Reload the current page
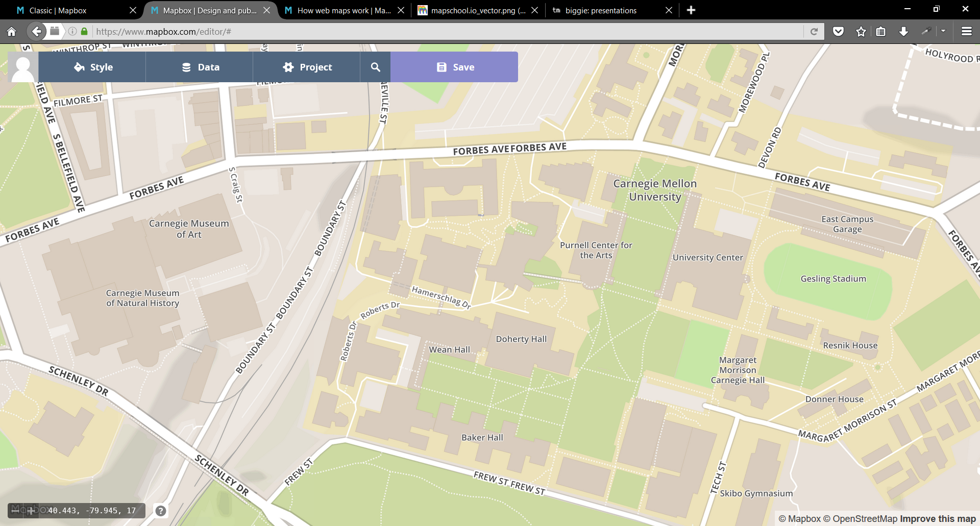 814,32
